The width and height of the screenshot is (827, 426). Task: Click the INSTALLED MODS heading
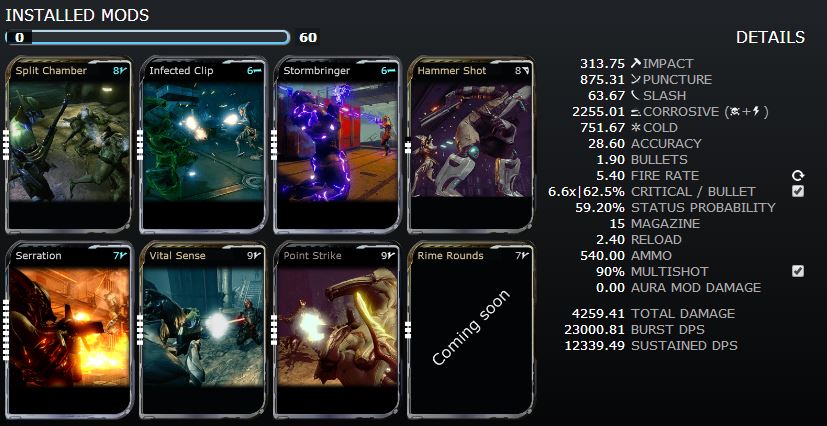click(x=77, y=15)
